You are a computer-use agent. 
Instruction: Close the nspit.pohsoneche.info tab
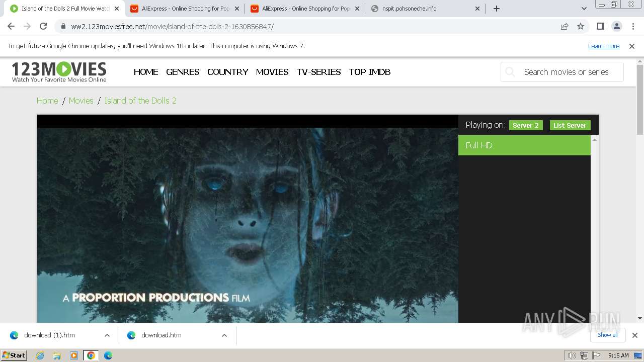point(477,9)
